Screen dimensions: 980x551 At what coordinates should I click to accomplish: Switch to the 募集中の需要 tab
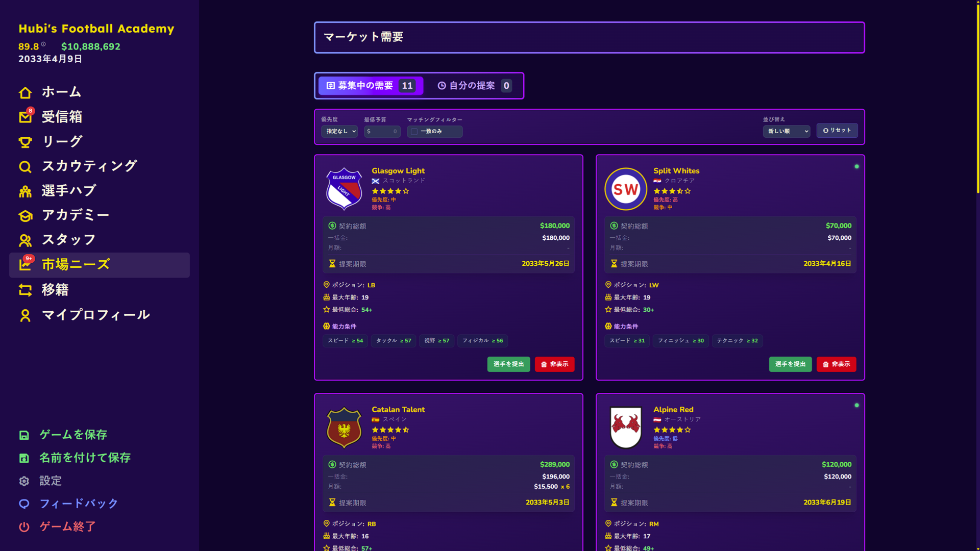point(371,86)
